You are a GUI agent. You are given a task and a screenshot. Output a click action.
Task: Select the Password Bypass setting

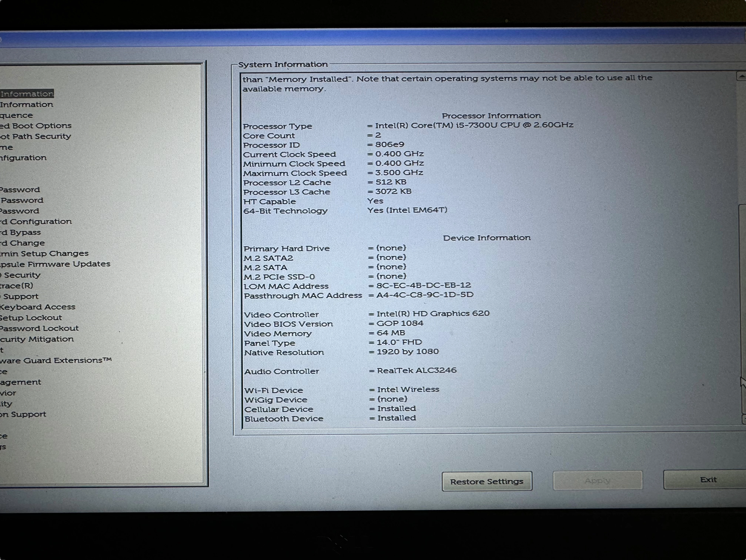20,232
